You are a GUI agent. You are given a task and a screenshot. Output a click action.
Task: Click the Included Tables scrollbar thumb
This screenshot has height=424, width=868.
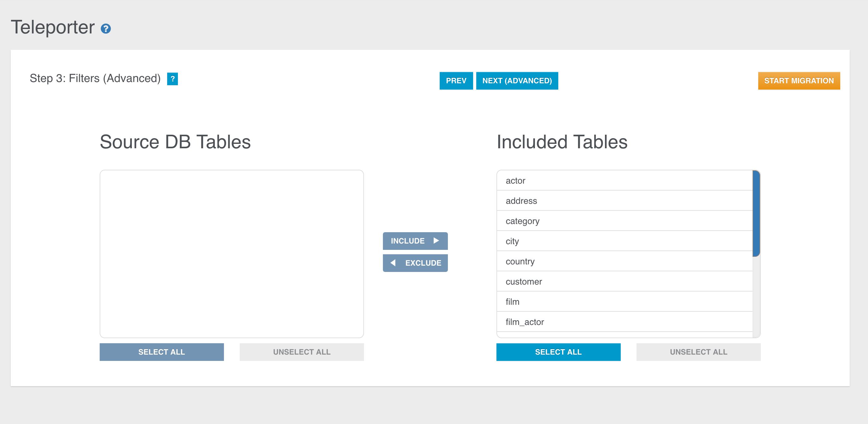[x=756, y=214]
